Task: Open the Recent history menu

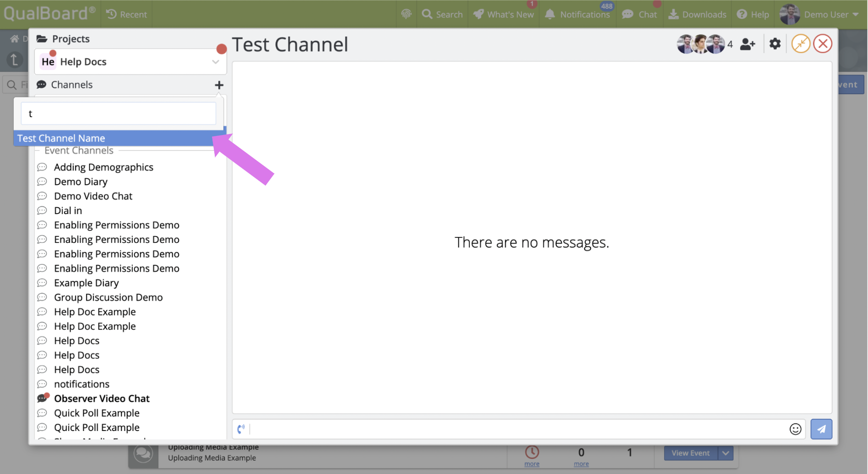Action: (127, 14)
